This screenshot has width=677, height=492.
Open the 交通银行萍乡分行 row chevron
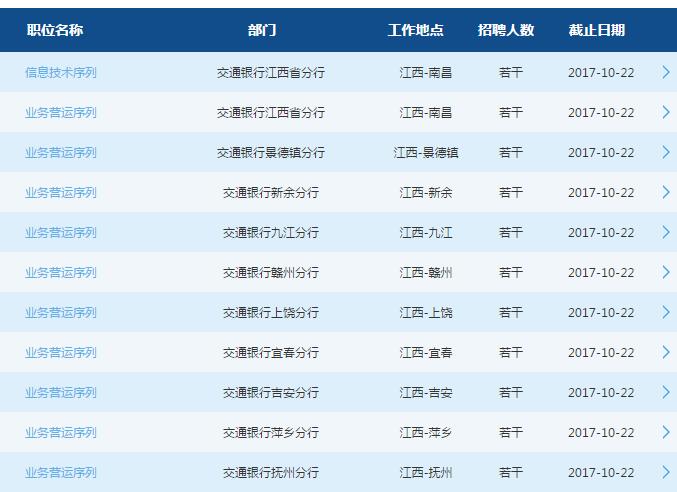pos(665,432)
